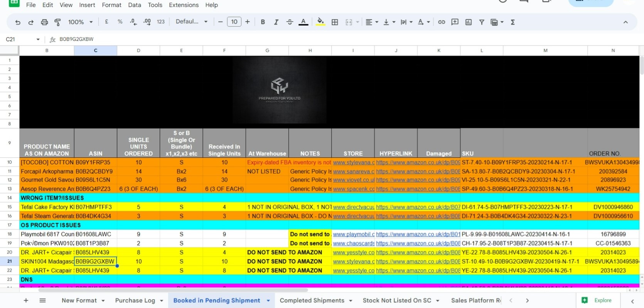The image size is (644, 308).
Task: Decrease decimal places
Action: 133,22
